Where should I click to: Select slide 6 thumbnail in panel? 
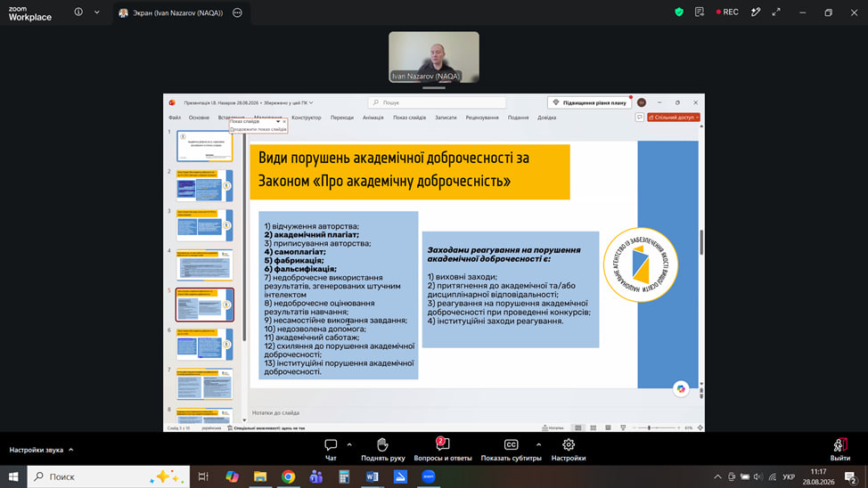[x=204, y=344]
